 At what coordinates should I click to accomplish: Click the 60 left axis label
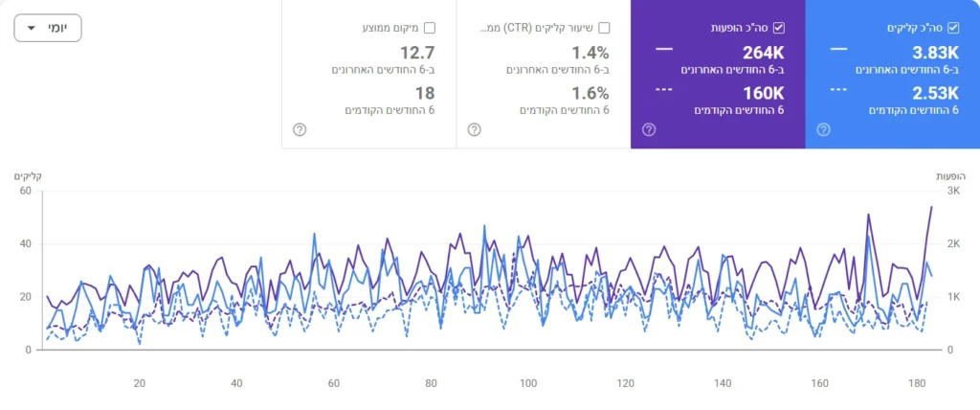tap(26, 191)
